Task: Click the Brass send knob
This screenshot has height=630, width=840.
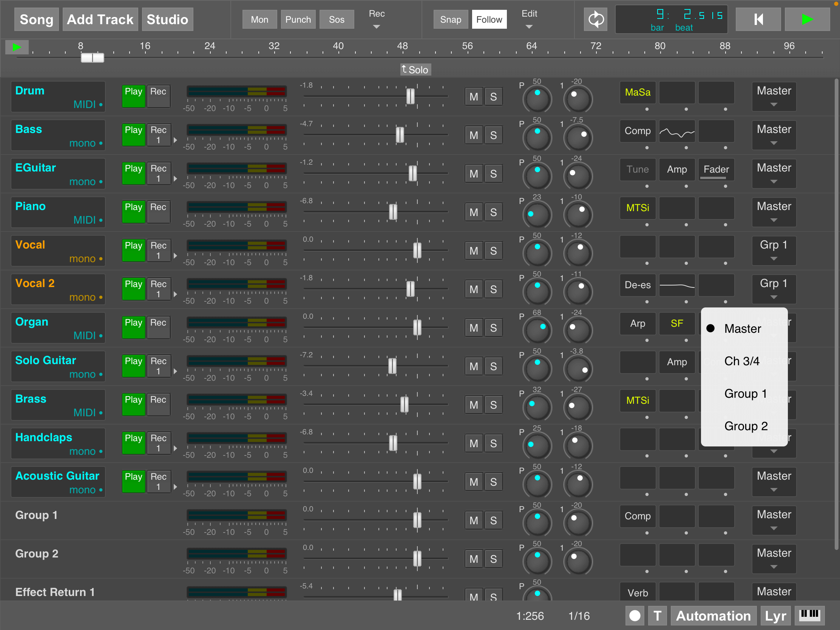Action: tap(577, 407)
